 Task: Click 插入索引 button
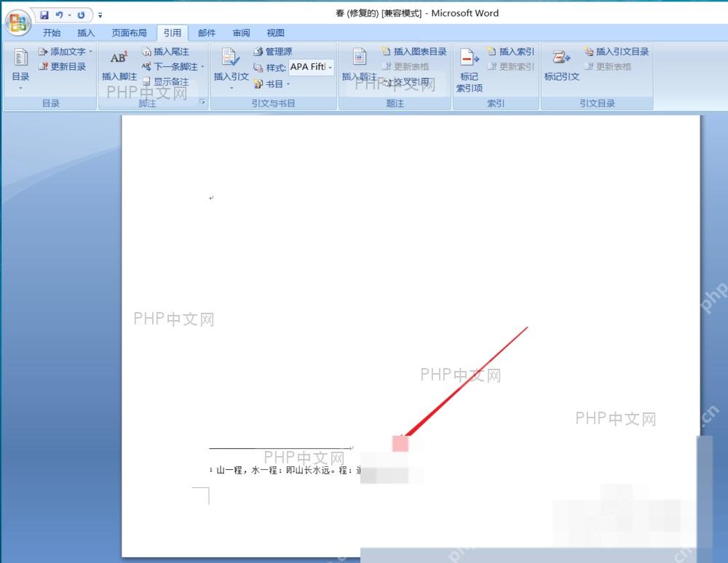pyautogui.click(x=511, y=52)
